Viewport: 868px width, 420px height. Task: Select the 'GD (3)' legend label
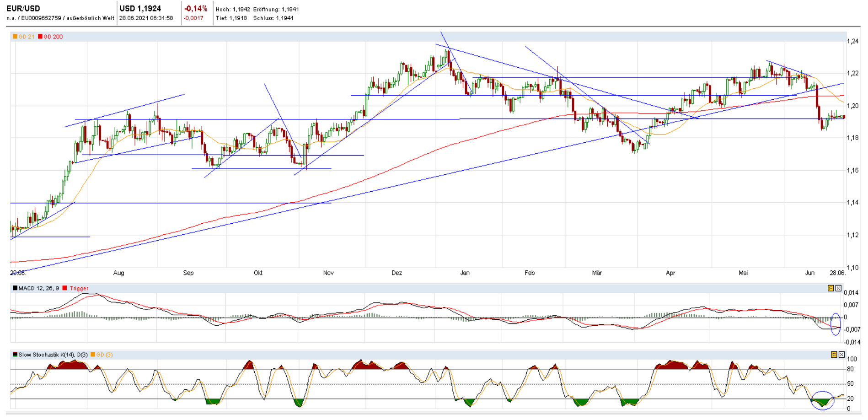105,355
